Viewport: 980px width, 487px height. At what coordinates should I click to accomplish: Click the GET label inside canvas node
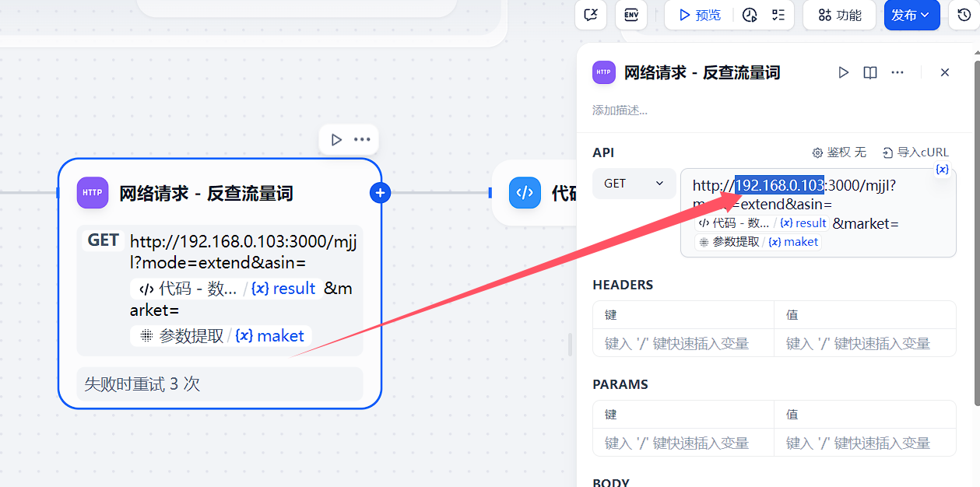tap(104, 240)
